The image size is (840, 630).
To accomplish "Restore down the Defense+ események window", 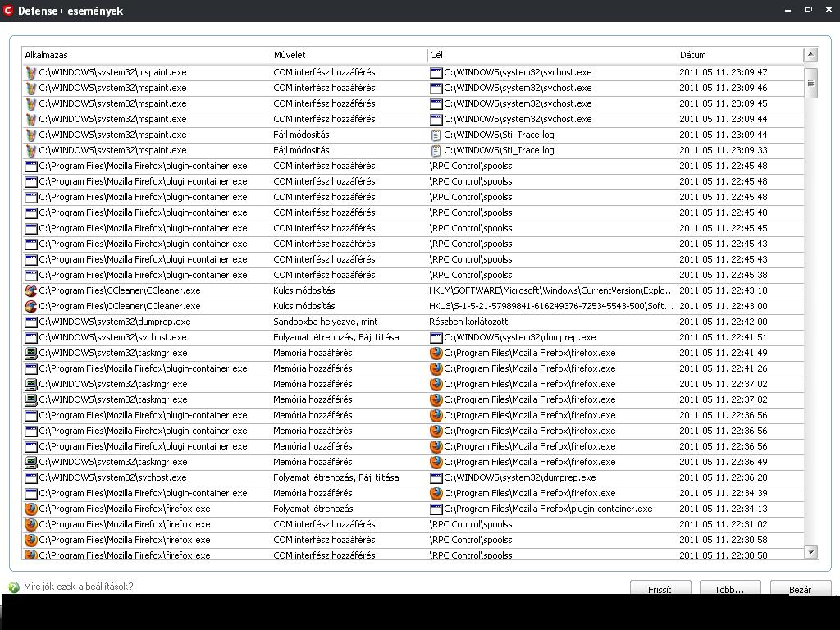I will [x=808, y=10].
